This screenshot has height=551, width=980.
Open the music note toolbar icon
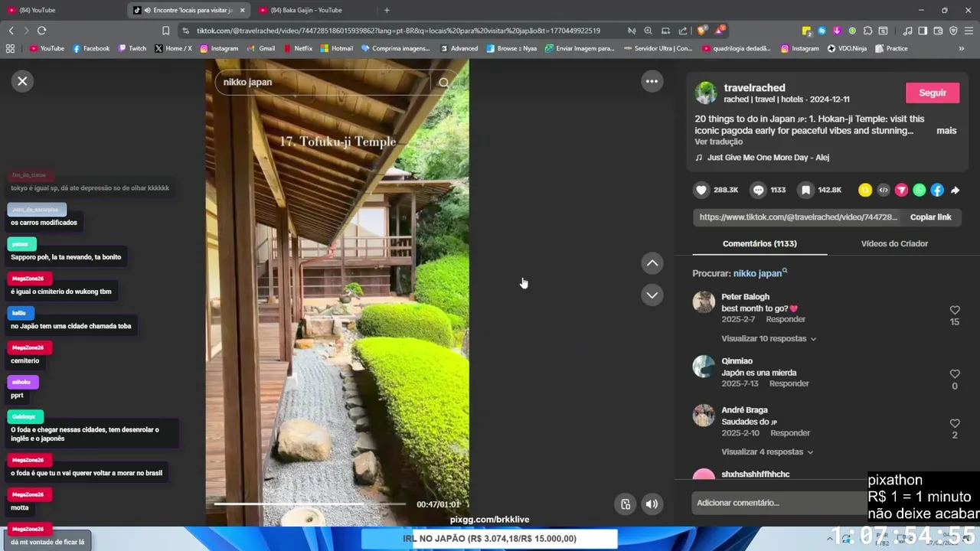pos(908,31)
